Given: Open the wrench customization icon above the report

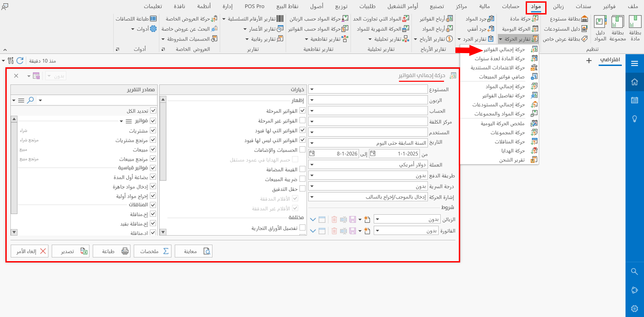Looking at the screenshot, I should pos(10,61).
